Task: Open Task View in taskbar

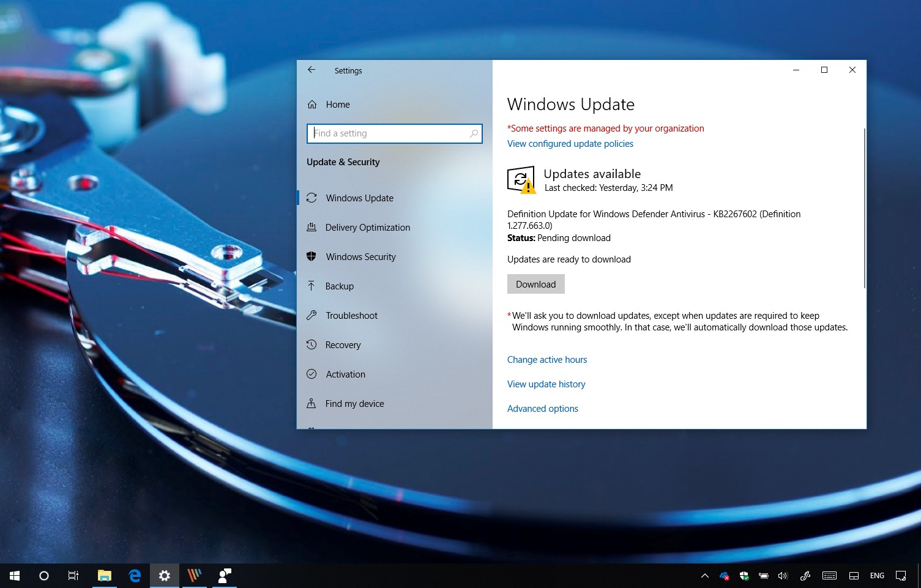Action: tap(73, 576)
